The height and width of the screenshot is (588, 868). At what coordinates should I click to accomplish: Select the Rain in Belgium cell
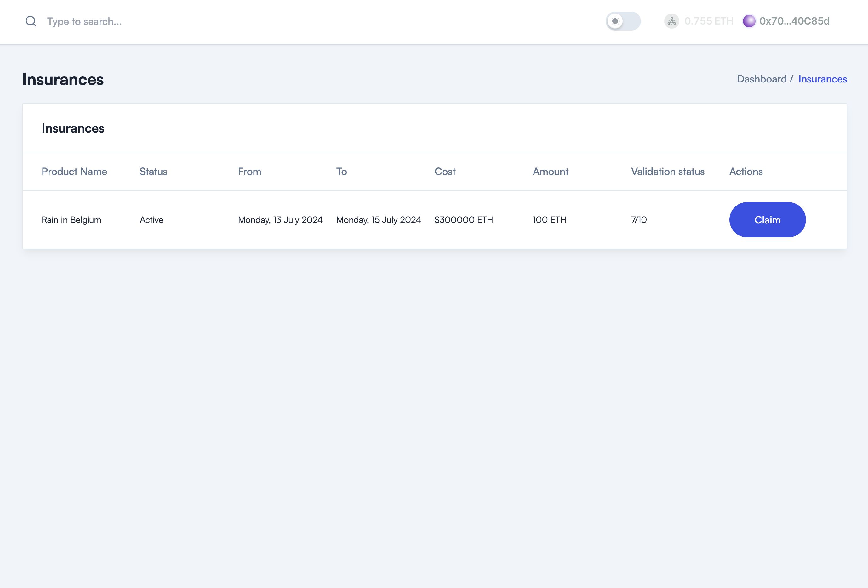(x=71, y=220)
